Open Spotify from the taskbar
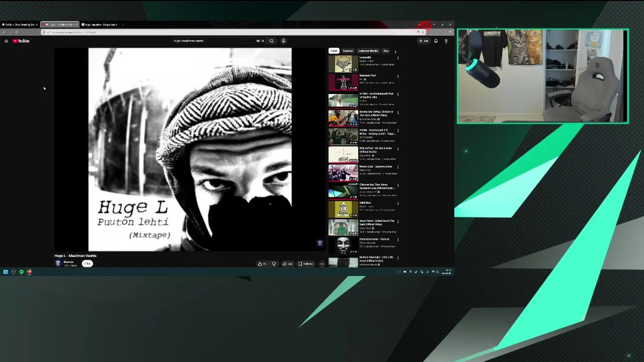 21,272
